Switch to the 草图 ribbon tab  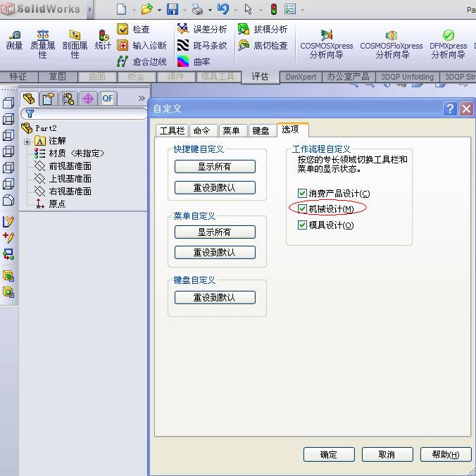[58, 77]
